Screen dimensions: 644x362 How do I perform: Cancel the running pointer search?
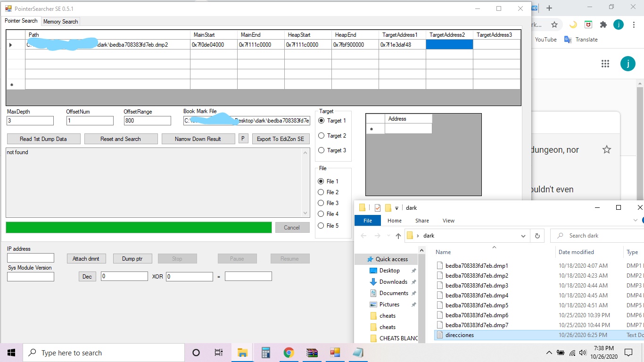pyautogui.click(x=292, y=228)
